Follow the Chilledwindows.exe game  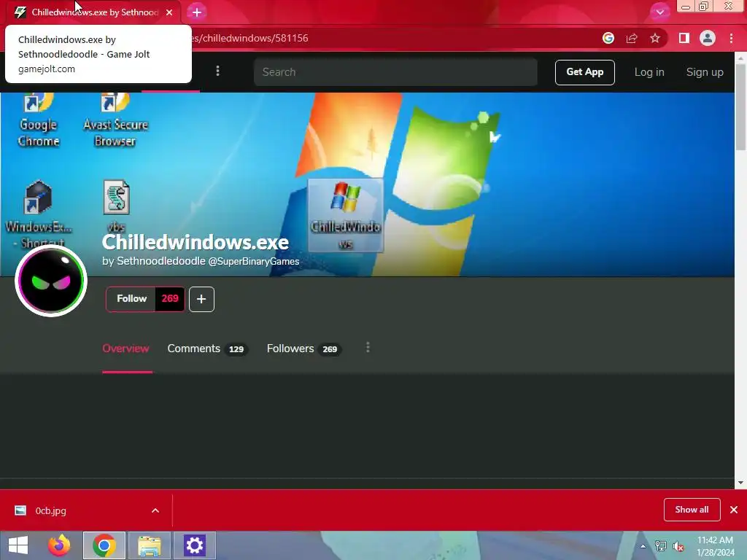pyautogui.click(x=131, y=299)
